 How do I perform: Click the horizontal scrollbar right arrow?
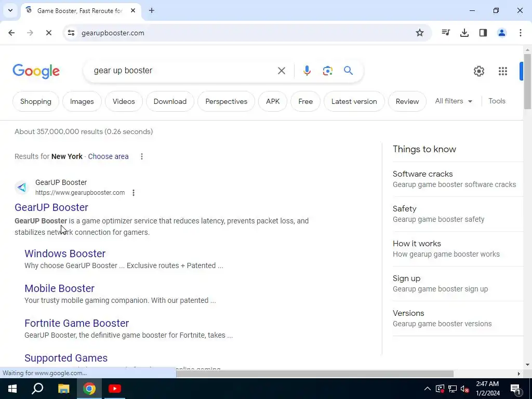519,374
